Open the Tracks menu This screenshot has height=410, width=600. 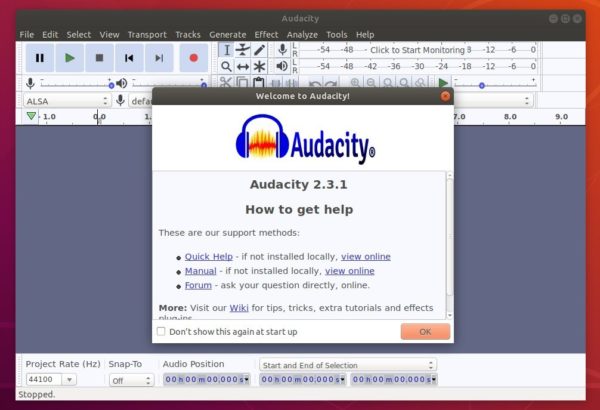pyautogui.click(x=188, y=34)
